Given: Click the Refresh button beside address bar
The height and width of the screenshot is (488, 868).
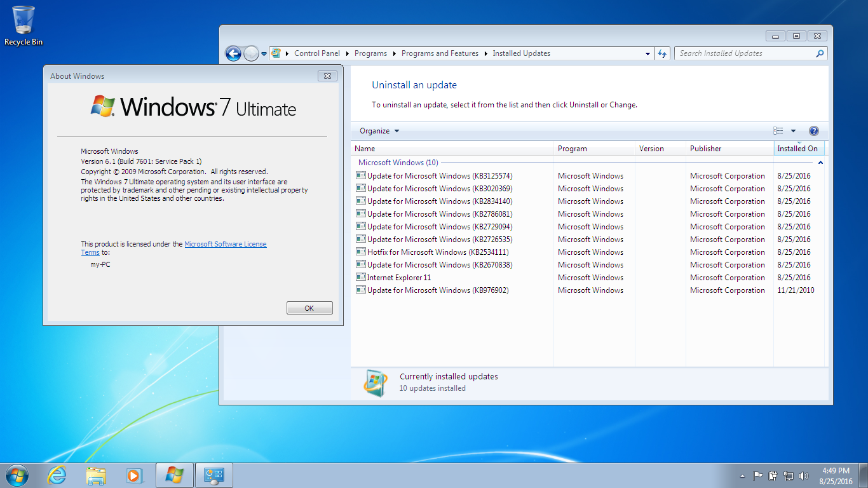Looking at the screenshot, I should click(x=662, y=53).
